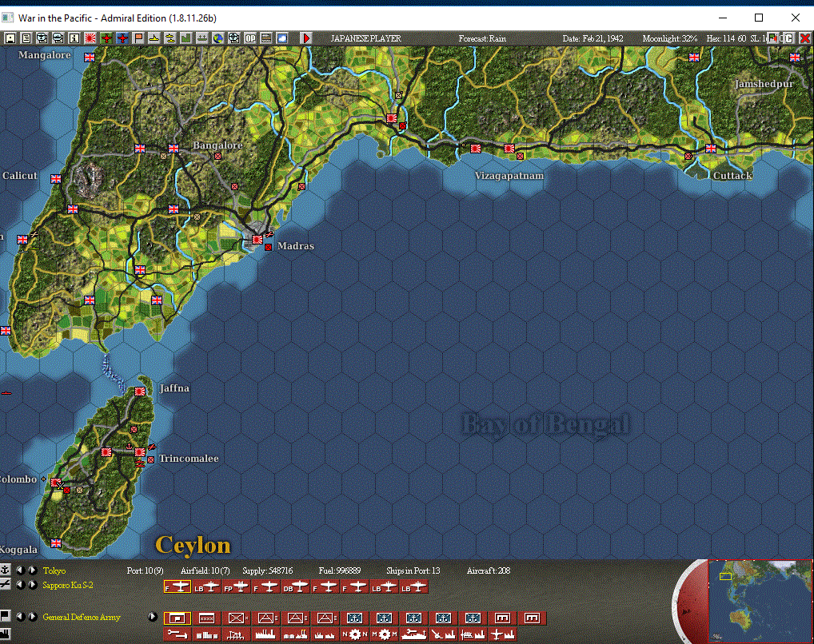Click the OP toolbar icon
This screenshot has width=814, height=644.
click(250, 38)
